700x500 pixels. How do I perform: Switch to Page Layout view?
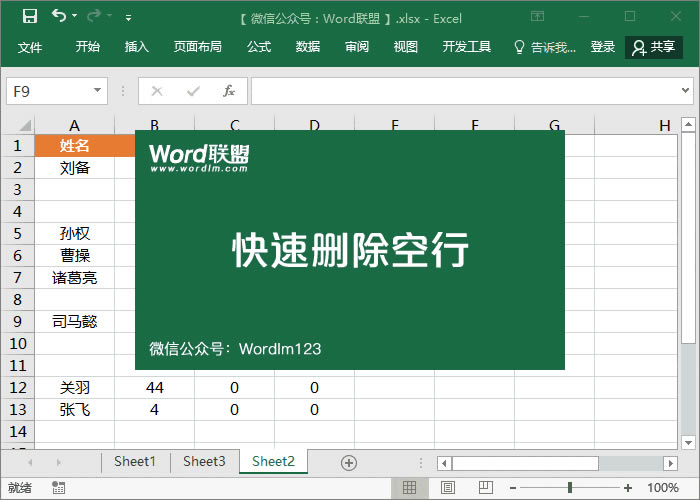445,488
